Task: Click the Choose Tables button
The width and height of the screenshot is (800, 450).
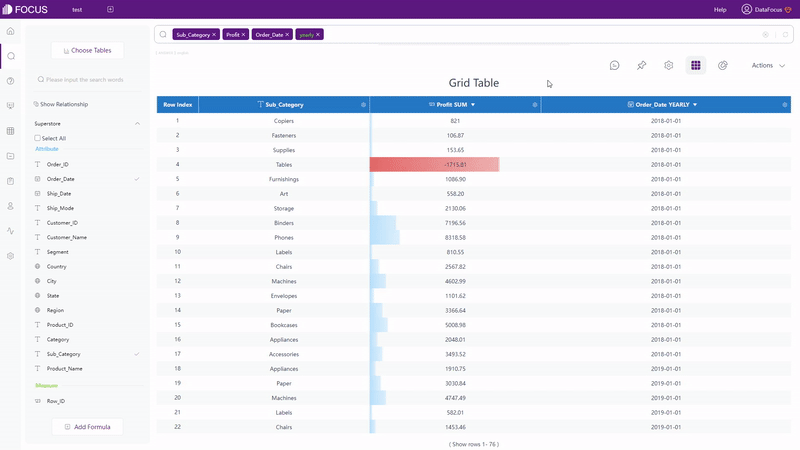Action: point(87,51)
